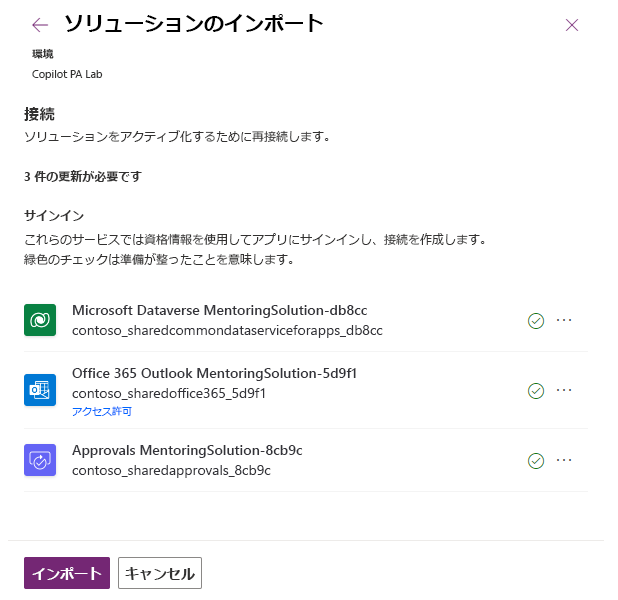Select Microsoft Dataverse MentoringSolution-db8cc title
Viewport: 618px width, 600px height.
(220, 311)
